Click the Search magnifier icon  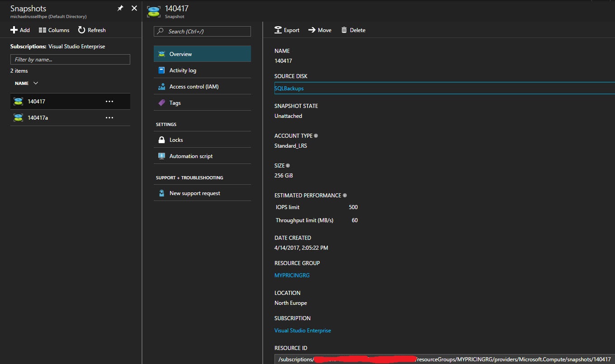pos(161,31)
